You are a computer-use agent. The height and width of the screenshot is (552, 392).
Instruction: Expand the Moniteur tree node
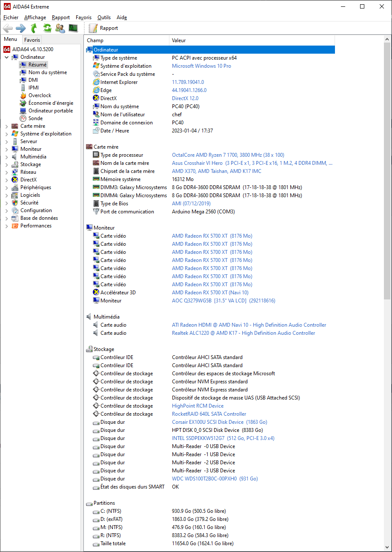tap(6, 149)
